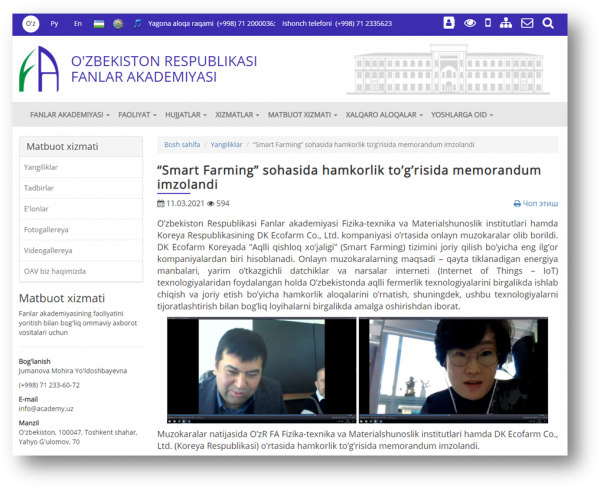Click Yagona aloqa raqami phone number
The image size is (600, 488).
pos(246,24)
